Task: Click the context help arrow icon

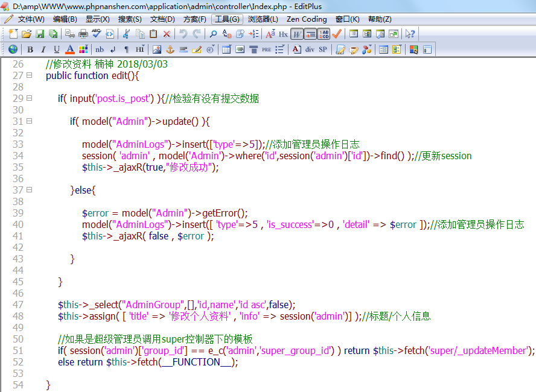Action: tap(410, 34)
